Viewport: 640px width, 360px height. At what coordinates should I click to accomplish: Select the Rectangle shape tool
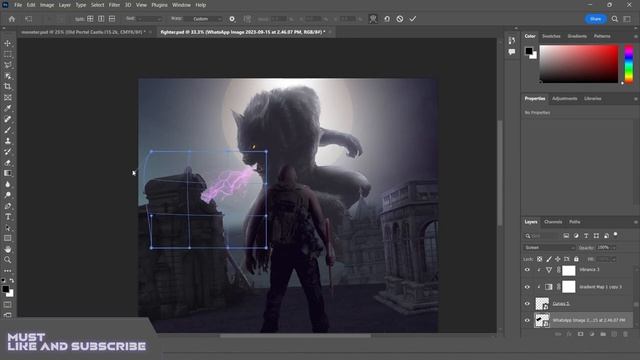click(7, 238)
